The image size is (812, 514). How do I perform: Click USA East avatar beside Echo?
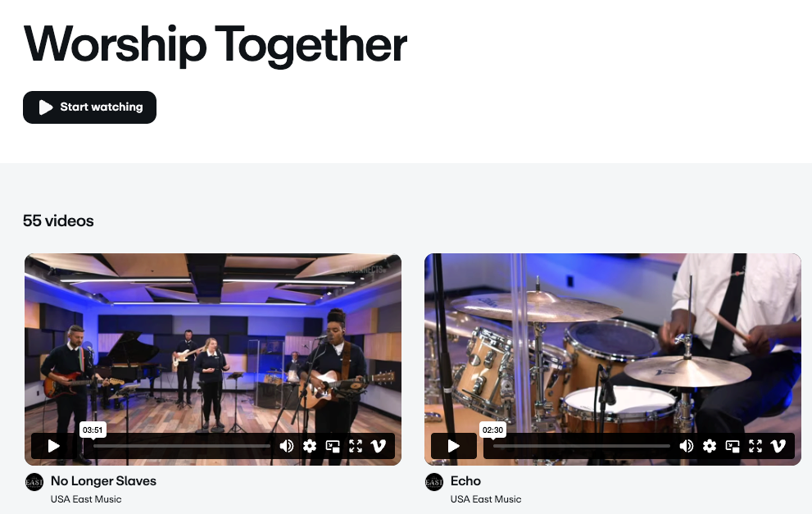tap(434, 482)
